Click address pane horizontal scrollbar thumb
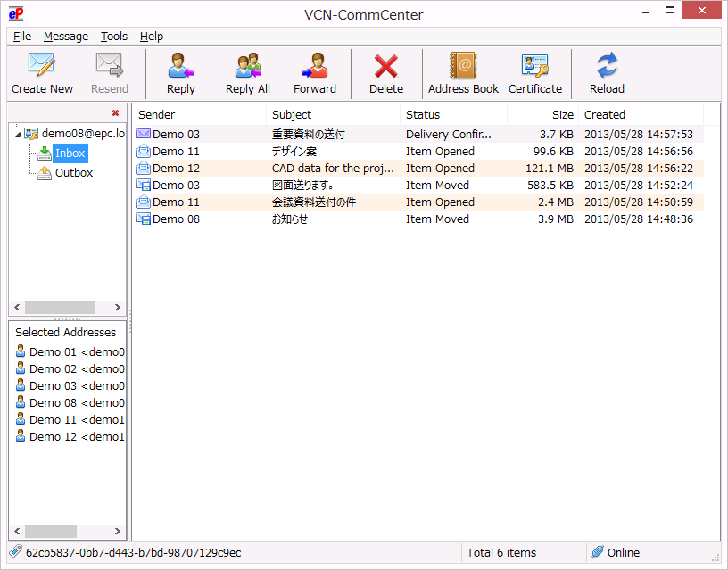 coord(51,531)
